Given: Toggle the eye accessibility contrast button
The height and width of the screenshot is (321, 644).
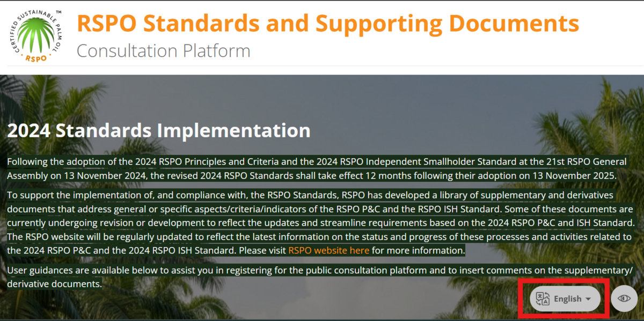Looking at the screenshot, I should point(624,298).
